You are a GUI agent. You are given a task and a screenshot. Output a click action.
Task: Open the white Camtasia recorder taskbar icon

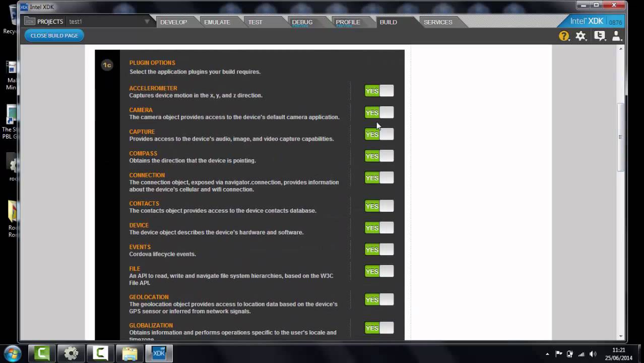coord(100,353)
